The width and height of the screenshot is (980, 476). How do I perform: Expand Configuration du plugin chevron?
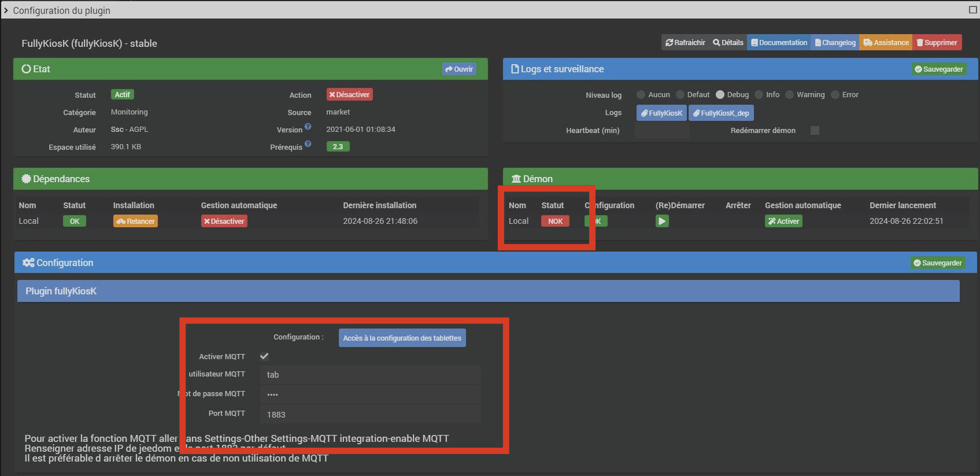point(6,10)
